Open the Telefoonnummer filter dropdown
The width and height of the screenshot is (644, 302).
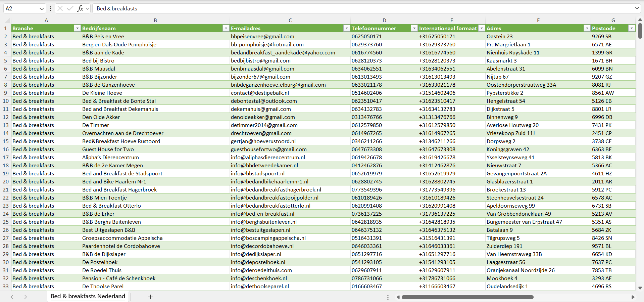tap(414, 28)
